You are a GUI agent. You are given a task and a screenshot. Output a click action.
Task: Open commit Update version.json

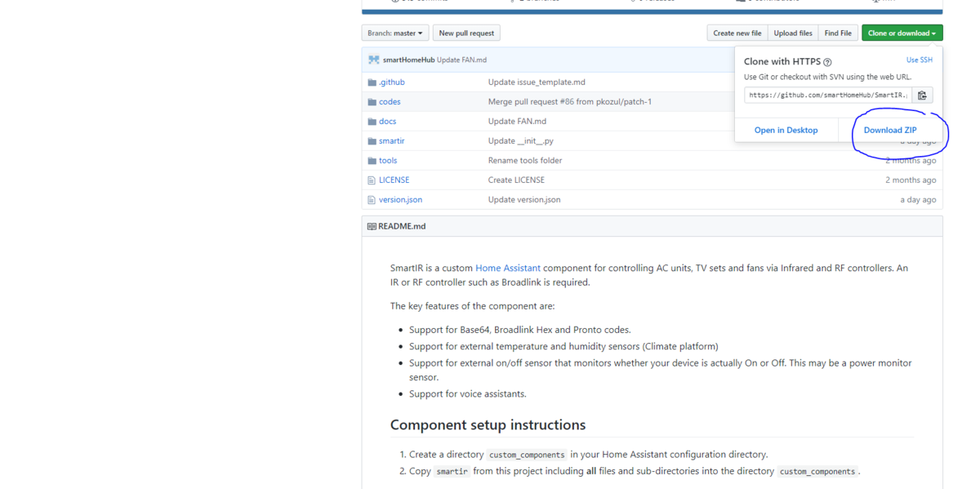pyautogui.click(x=524, y=200)
